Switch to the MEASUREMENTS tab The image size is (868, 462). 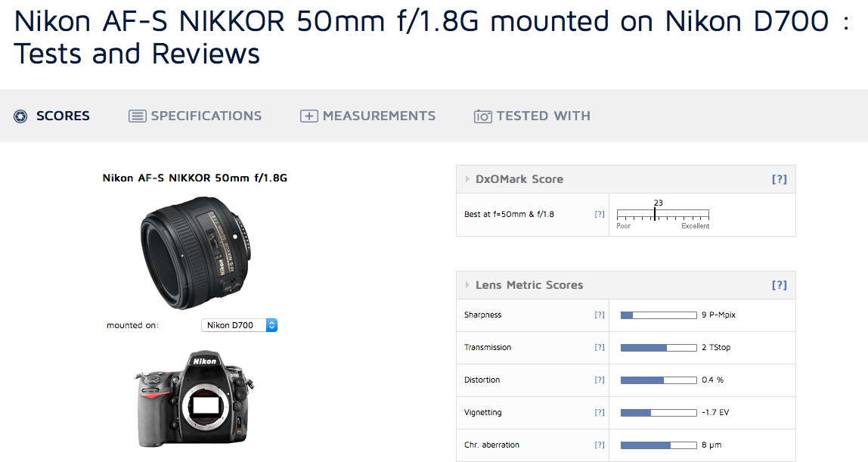[380, 116]
